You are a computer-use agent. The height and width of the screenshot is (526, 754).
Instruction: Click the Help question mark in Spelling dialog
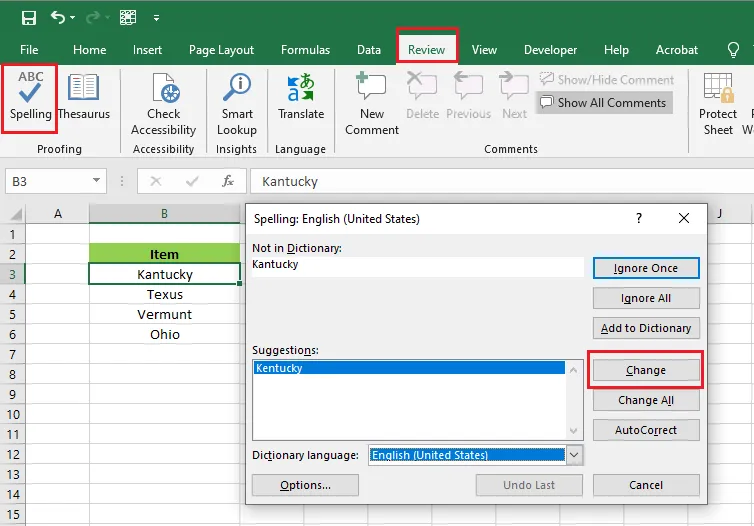(639, 218)
